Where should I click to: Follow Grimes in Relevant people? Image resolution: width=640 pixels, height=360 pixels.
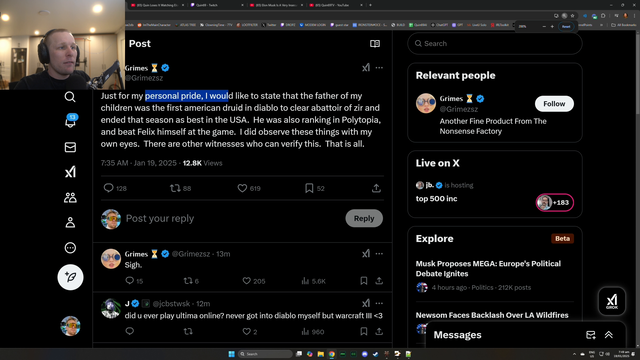[x=554, y=104]
